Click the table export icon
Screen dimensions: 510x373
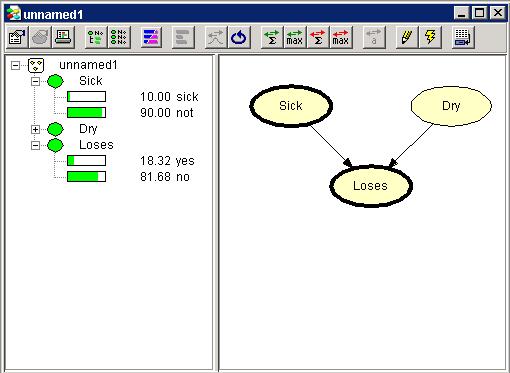pyautogui.click(x=463, y=37)
